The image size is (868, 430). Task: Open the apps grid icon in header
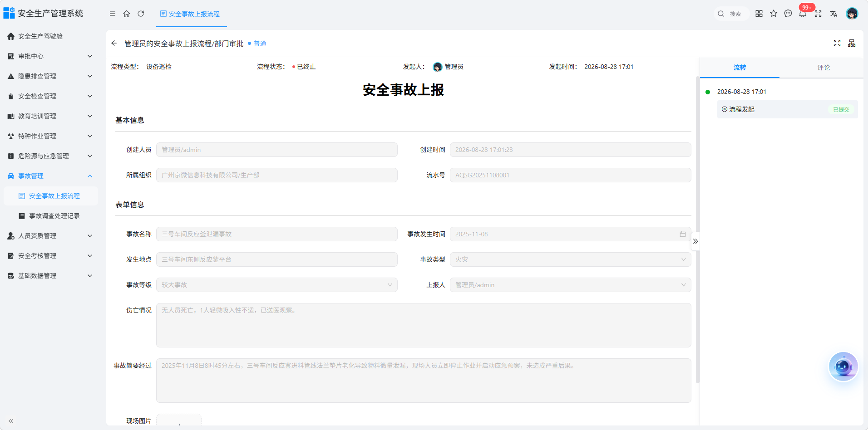pyautogui.click(x=759, y=14)
